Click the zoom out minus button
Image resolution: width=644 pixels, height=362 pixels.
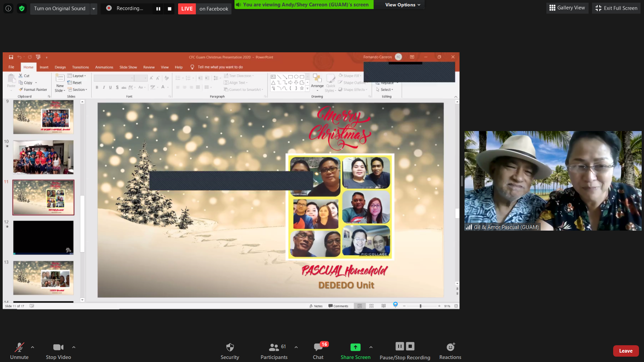tap(404, 306)
